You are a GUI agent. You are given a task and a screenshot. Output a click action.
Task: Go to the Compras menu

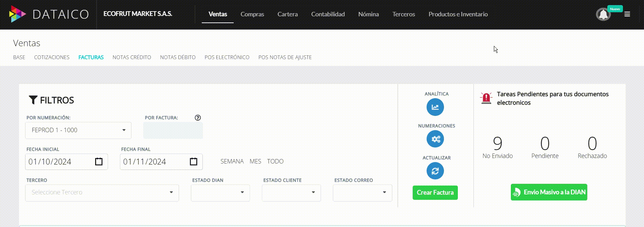pos(252,14)
